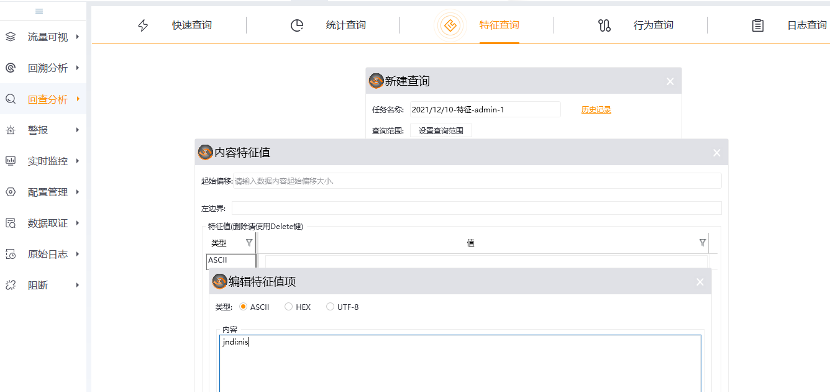
Task: Open the 回查分析 sidebar menu
Action: (43, 99)
